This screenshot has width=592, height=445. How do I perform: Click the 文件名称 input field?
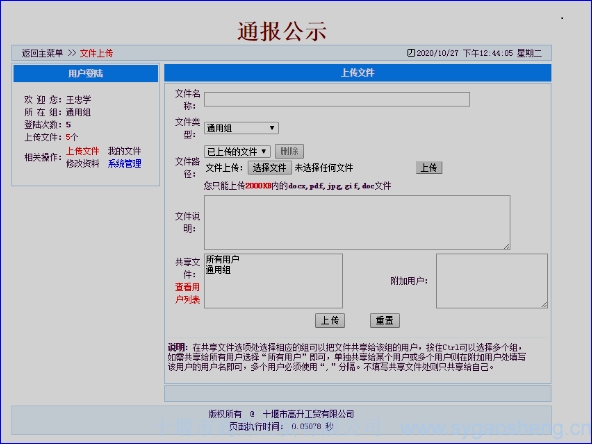pos(337,100)
